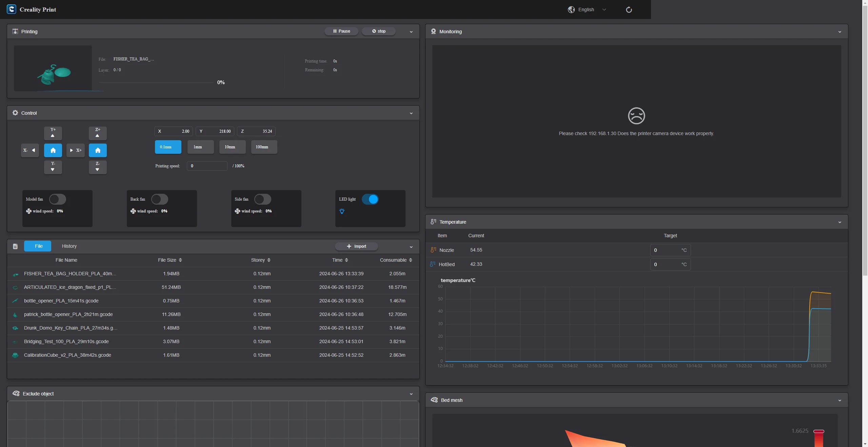Switch to the History tab
The height and width of the screenshot is (447, 868).
tap(69, 246)
